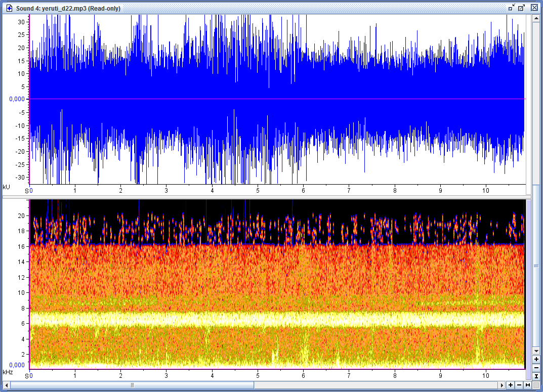Maximize the Sound 4 window
The image size is (543, 392).
pos(522,8)
